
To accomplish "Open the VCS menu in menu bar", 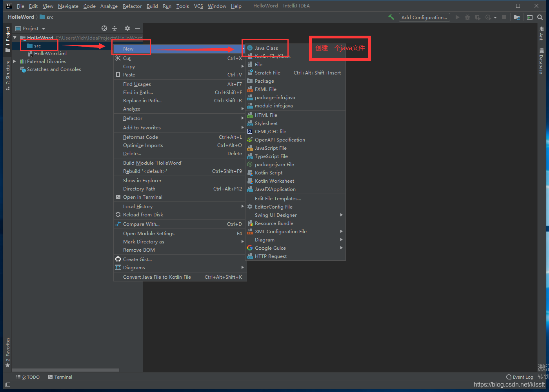I will click(x=198, y=6).
